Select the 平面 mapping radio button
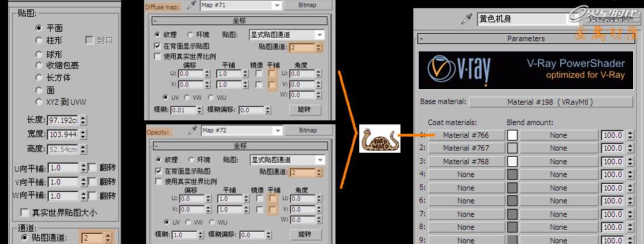Viewport: 644px width, 244px height. [x=39, y=28]
